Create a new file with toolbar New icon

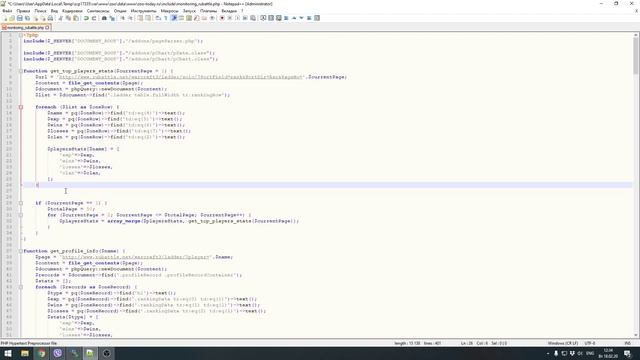pyautogui.click(x=4, y=18)
